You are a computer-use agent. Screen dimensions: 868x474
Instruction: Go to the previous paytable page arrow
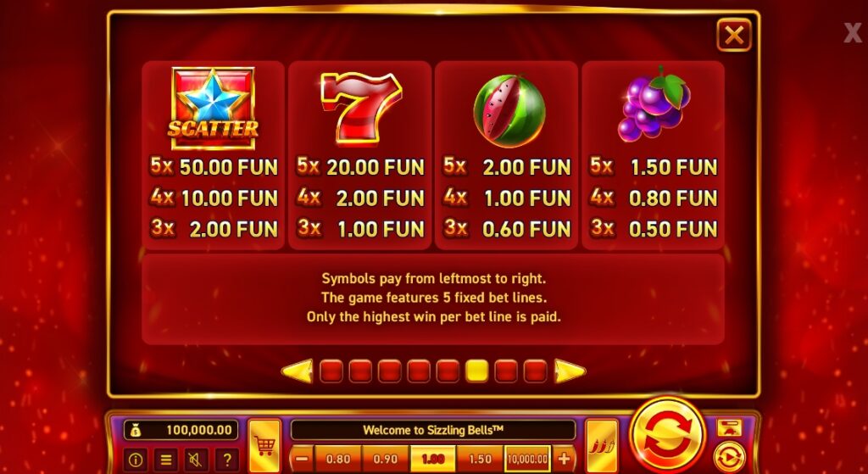(298, 371)
